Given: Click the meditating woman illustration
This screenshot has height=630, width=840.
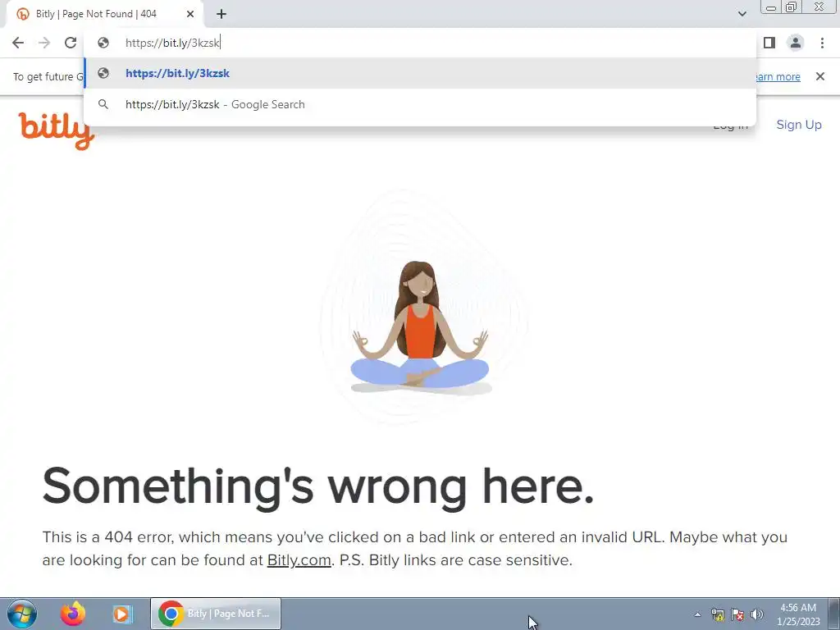Looking at the screenshot, I should point(420,326).
